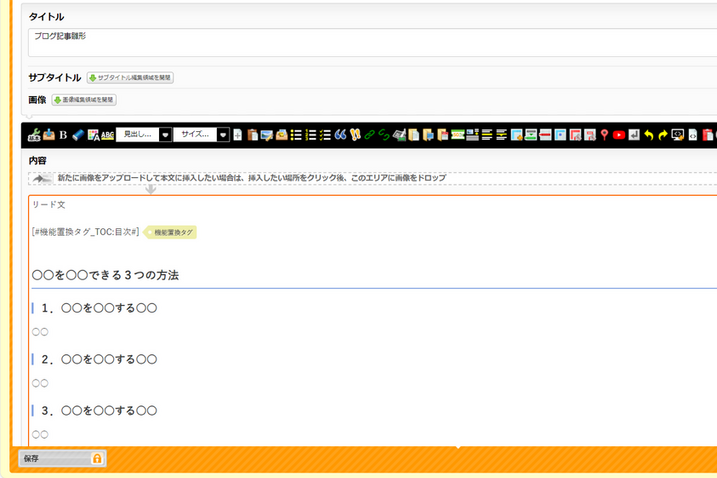The height and width of the screenshot is (478, 717).
Task: Insert a numbered list
Action: point(311,134)
